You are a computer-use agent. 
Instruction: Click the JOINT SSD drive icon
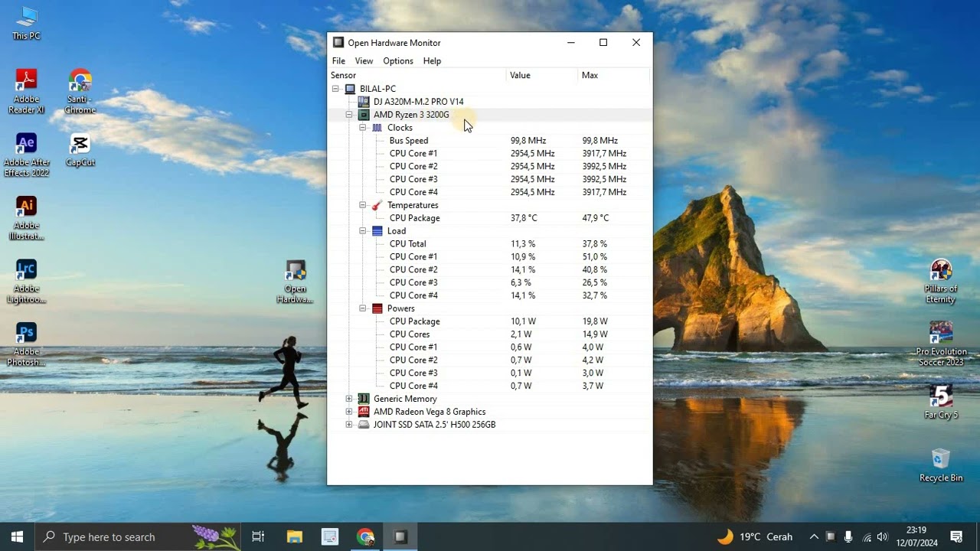coord(364,425)
